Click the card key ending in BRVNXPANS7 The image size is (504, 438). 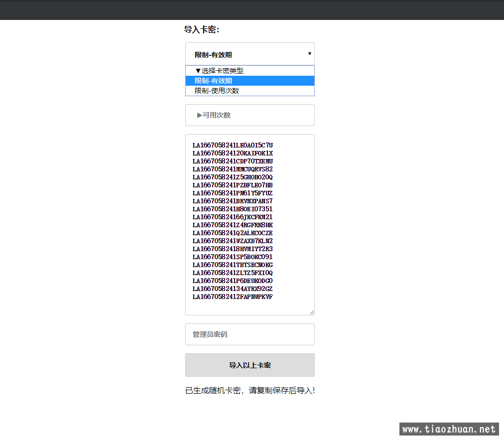pos(233,201)
